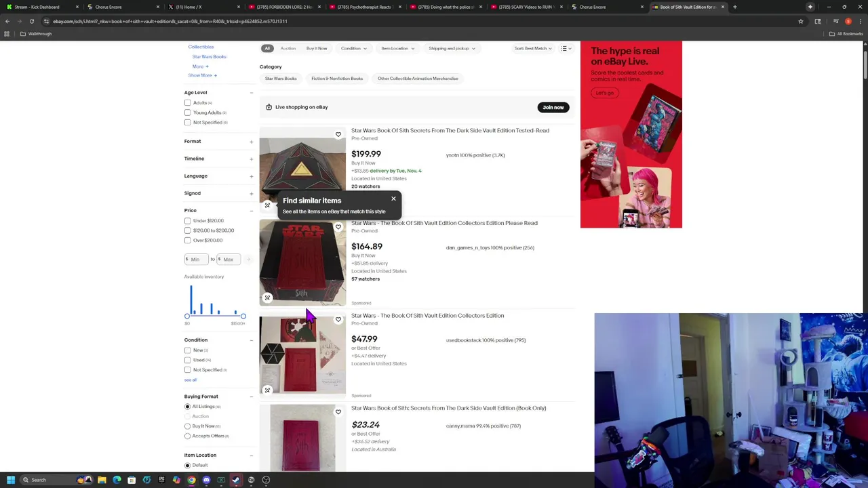
Task: Reload the eBay page
Action: [31, 21]
